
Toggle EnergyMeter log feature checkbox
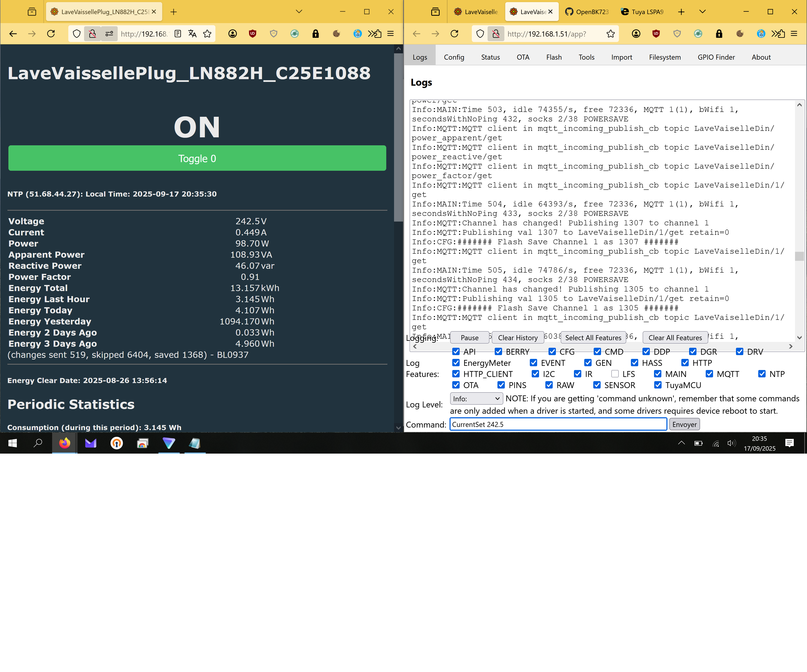[x=456, y=363]
